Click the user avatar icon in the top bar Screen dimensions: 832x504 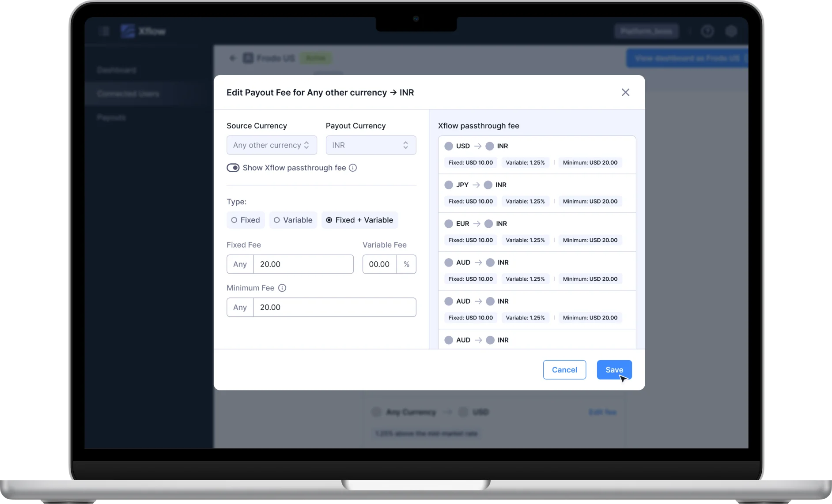pos(731,31)
